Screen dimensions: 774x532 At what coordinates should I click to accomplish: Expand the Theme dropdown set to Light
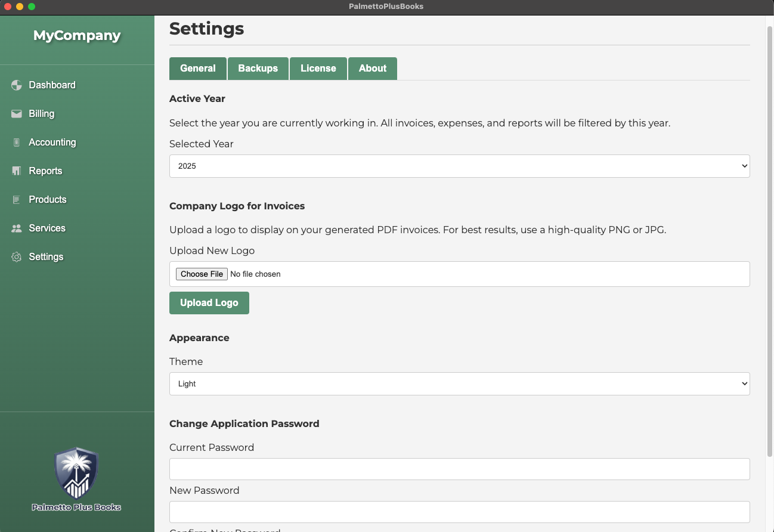coord(459,384)
